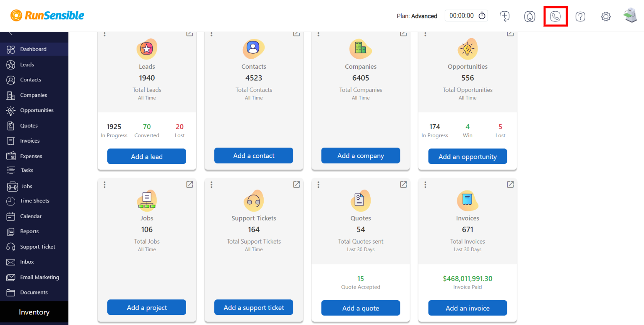Screen dimensions: 644x325
Task: Open the Companies card three-dot menu
Action: pos(318,34)
